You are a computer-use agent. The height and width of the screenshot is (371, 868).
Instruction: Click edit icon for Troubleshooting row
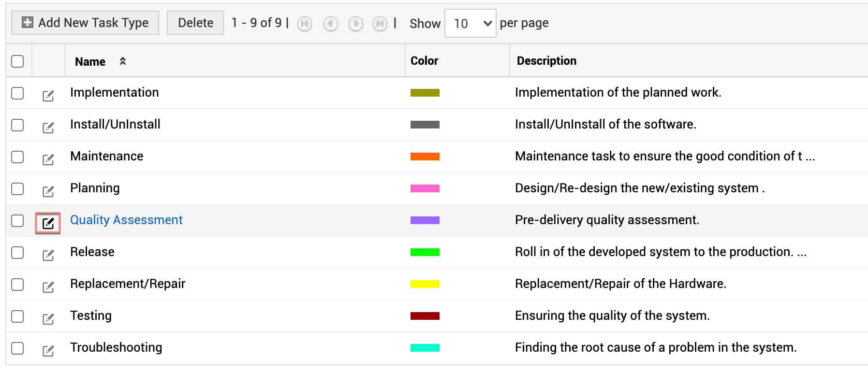48,351
